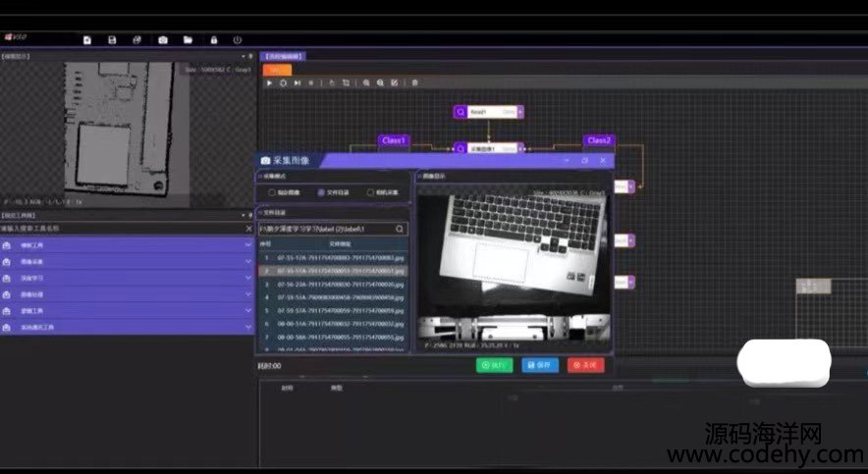The height and width of the screenshot is (474, 868).
Task: Click the save disk icon in top bar
Action: point(112,40)
